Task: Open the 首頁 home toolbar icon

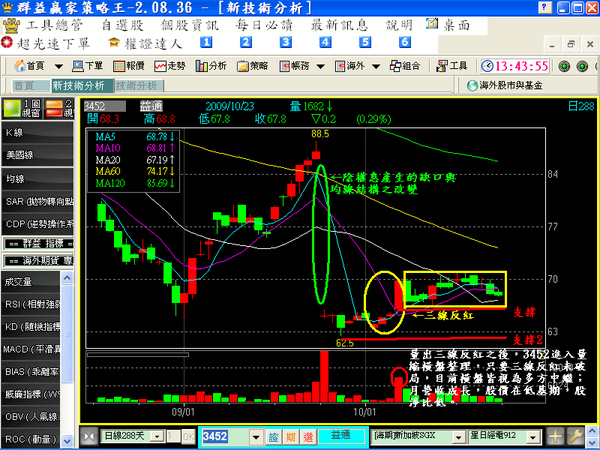Action: coord(29,66)
